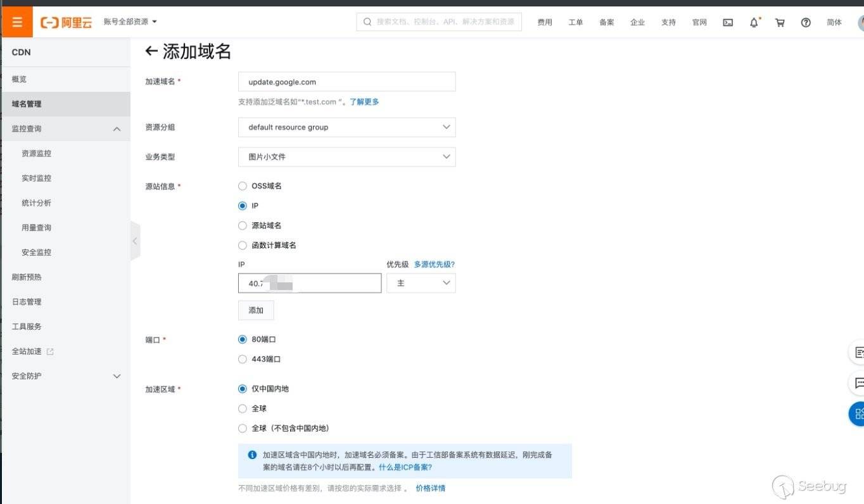864x504 pixels.
Task: Click the help question mark icon
Action: tap(806, 22)
